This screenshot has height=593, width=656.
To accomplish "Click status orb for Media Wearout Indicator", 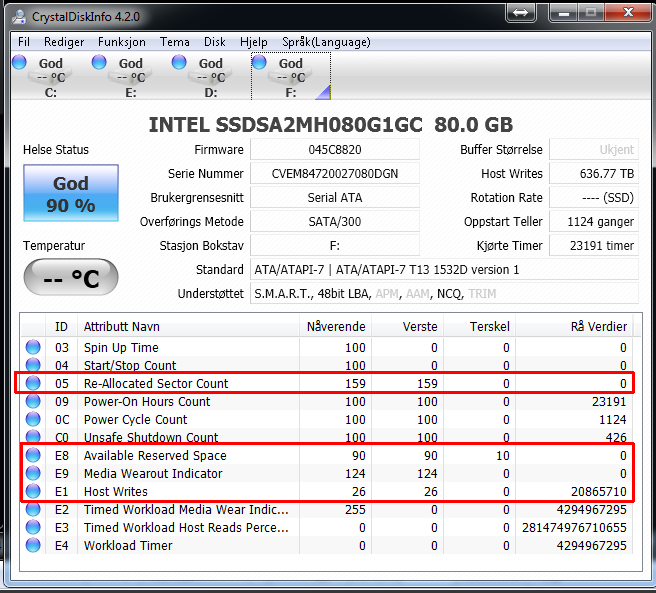I will (x=33, y=473).
